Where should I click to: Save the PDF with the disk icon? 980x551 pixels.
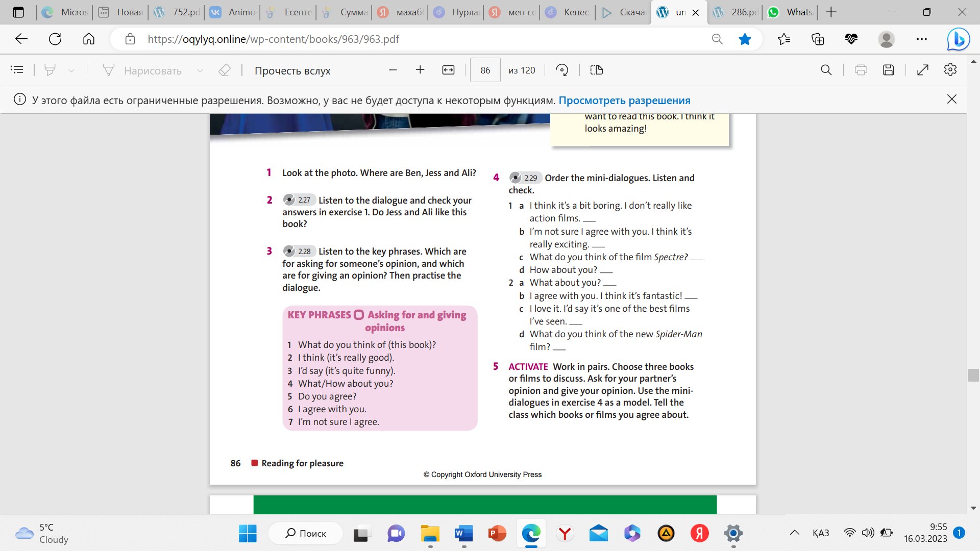click(889, 70)
